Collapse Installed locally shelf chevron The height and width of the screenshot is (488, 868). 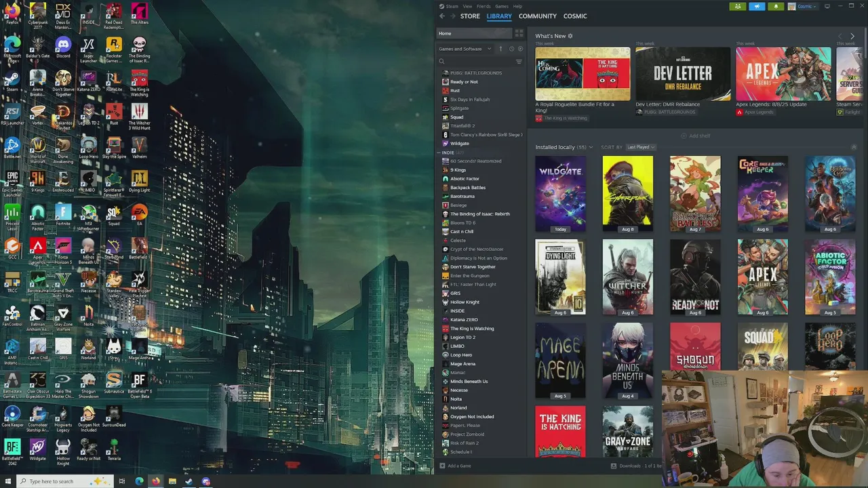(x=854, y=147)
